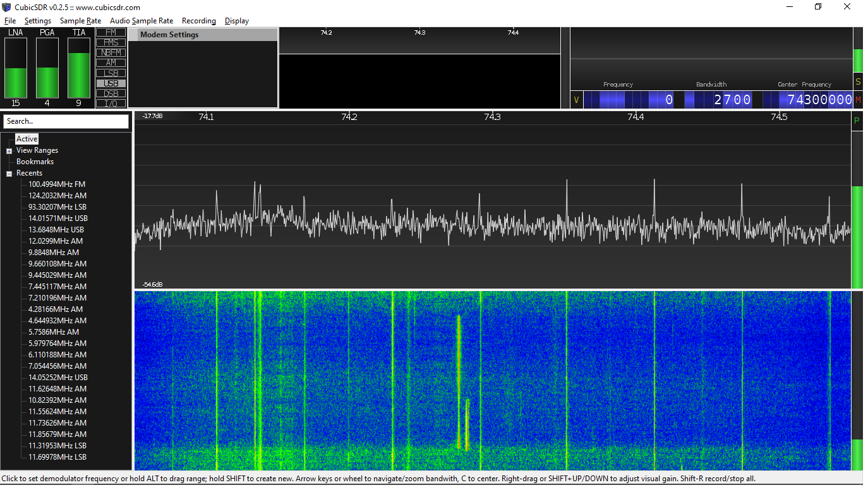Click the bookmark Search field

66,121
